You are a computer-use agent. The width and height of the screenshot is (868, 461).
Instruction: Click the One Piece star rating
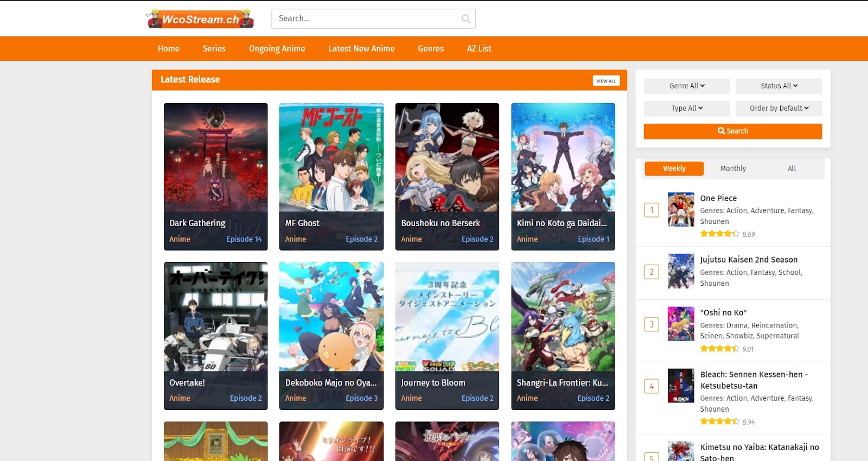click(719, 234)
